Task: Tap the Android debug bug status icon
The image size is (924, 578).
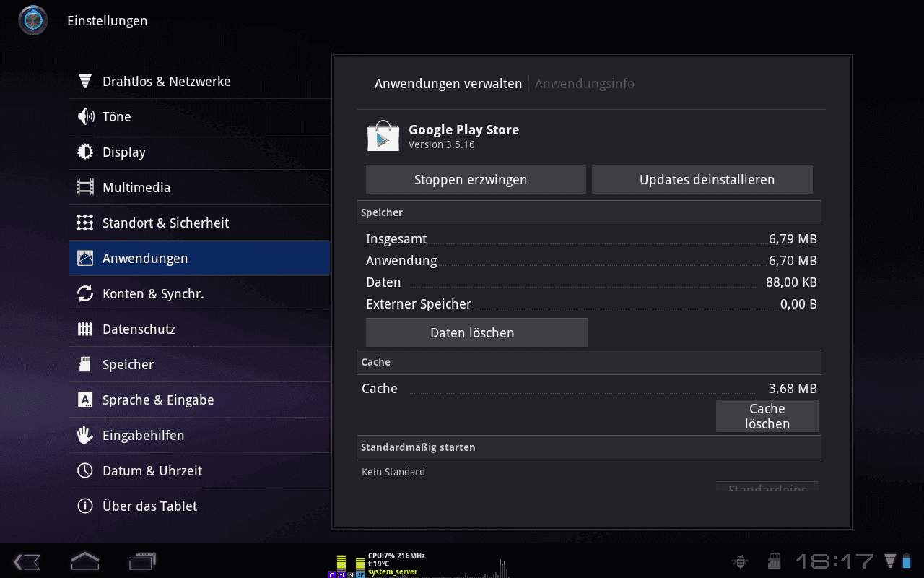Action: click(x=739, y=561)
